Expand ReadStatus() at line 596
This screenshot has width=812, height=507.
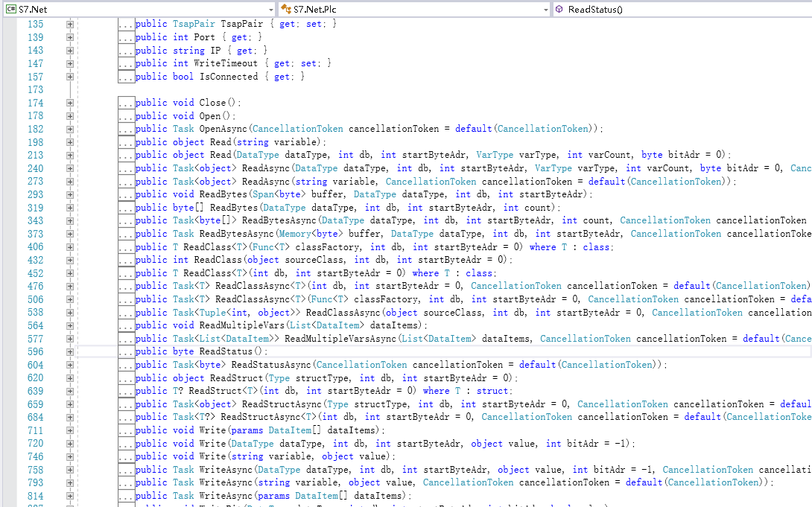click(70, 352)
